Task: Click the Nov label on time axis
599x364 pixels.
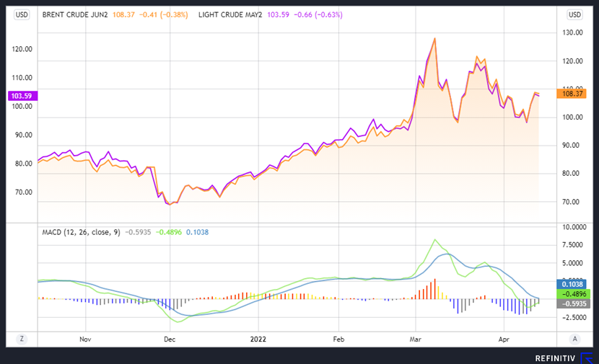Action: point(85,339)
